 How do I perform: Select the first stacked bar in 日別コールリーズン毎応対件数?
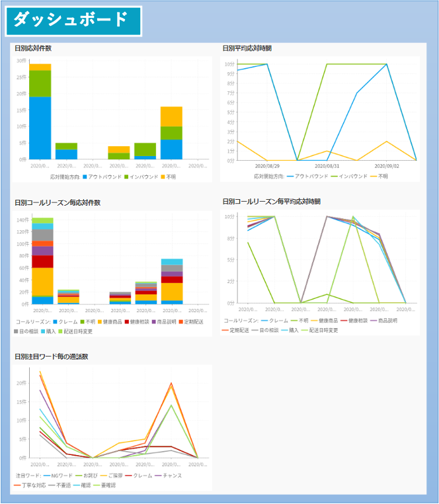coord(42,261)
